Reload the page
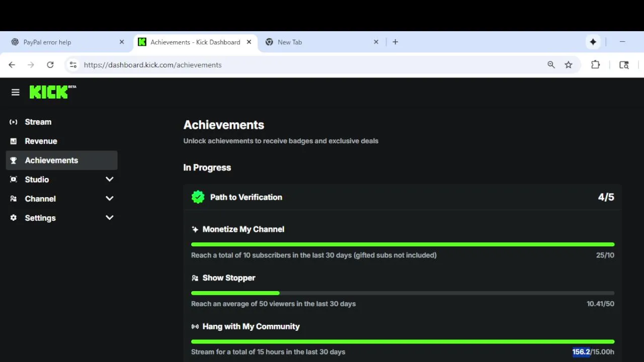This screenshot has height=362, width=644. (x=50, y=65)
